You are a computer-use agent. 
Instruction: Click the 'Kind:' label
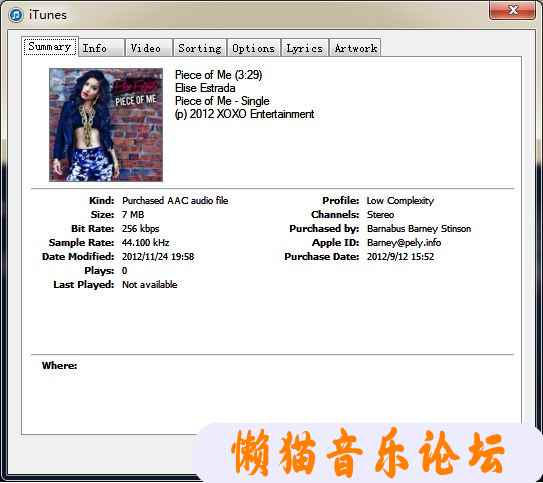point(101,200)
